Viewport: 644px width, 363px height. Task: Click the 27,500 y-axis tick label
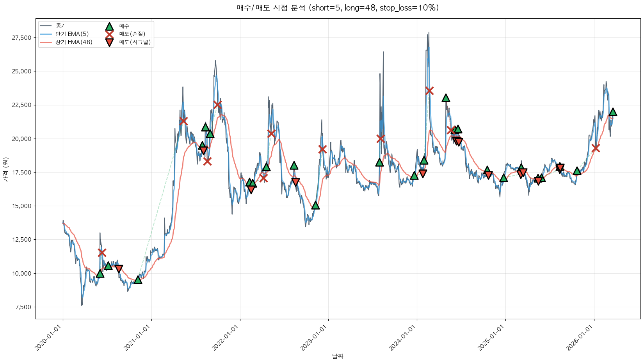(x=22, y=38)
